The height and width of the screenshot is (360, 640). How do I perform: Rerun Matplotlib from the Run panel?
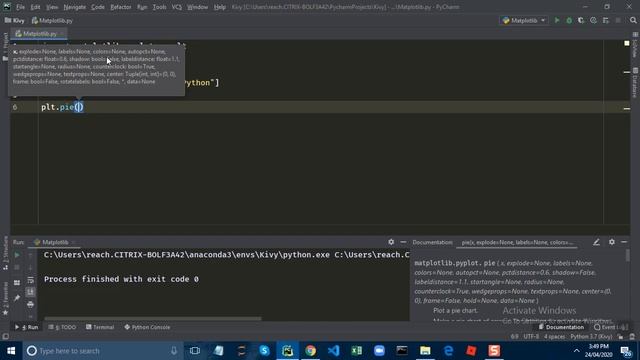17,255
